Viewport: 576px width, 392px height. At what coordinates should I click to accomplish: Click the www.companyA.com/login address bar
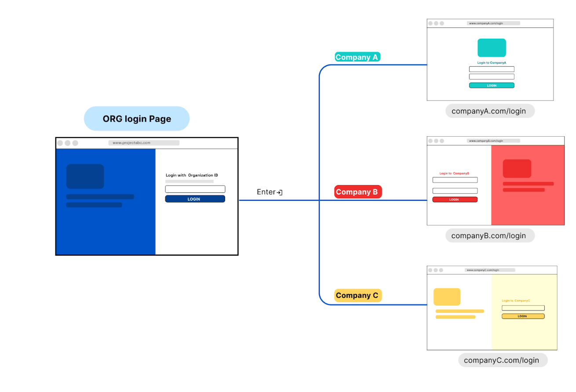493,23
